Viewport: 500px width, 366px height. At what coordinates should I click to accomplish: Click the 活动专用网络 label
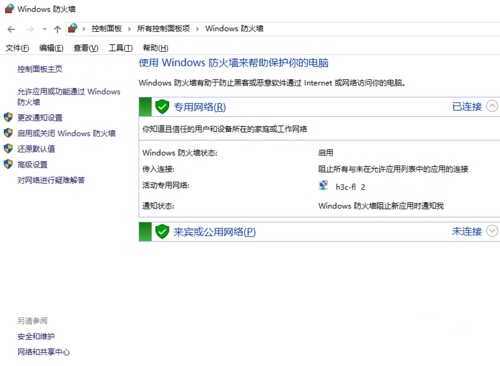click(166, 185)
